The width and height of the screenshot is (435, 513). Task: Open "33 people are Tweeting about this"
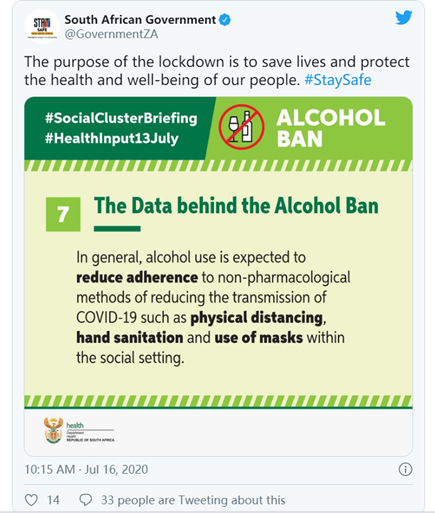[x=193, y=500]
